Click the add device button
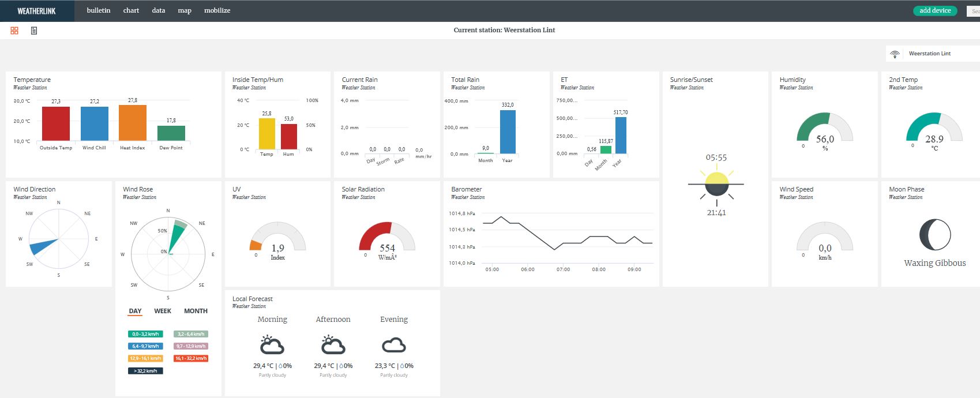Viewport: 980px width, 398px height. [x=935, y=10]
